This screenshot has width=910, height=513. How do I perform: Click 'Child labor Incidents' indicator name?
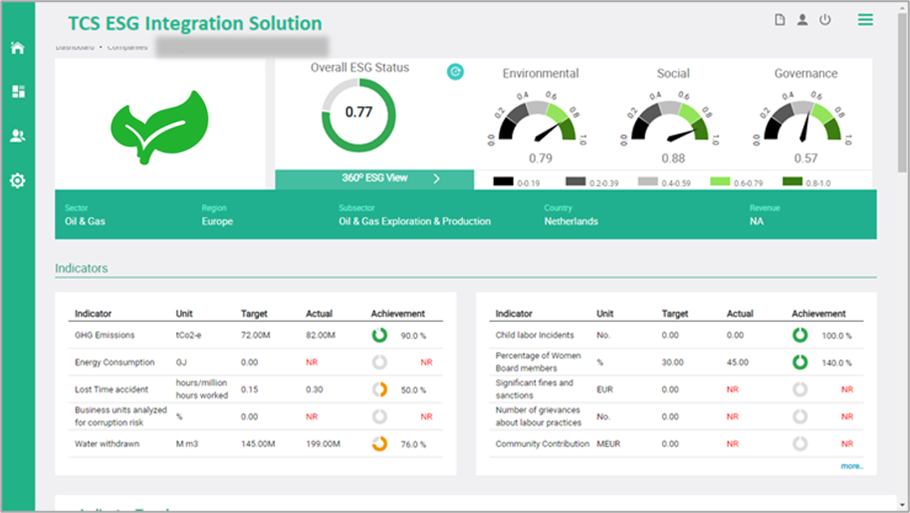pyautogui.click(x=535, y=335)
